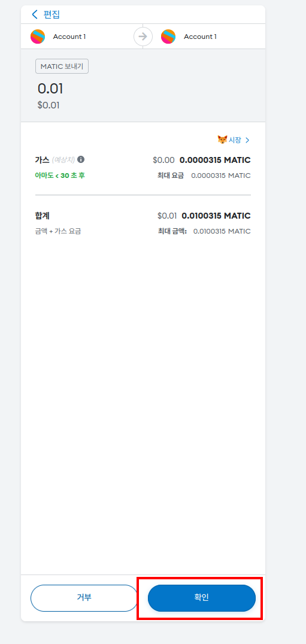Image resolution: width=306 pixels, height=644 pixels.
Task: Click the MetaMask fox icon beside 시장
Action: 222,140
